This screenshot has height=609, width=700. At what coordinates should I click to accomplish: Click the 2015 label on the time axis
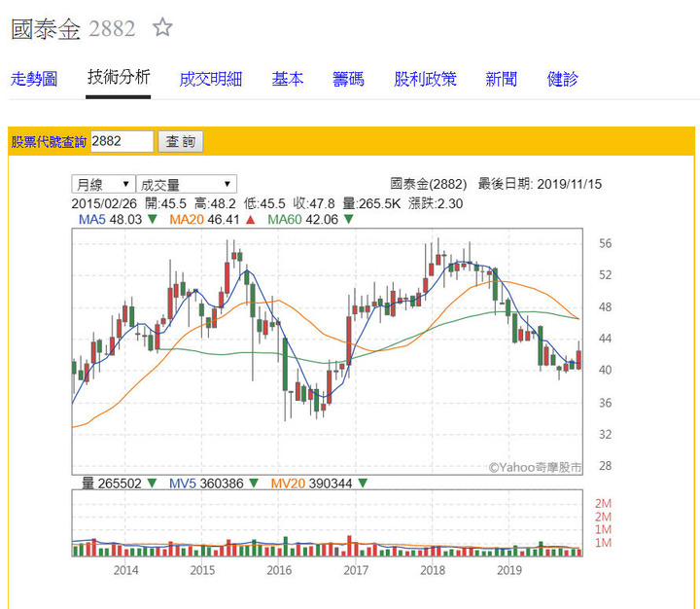tap(202, 570)
